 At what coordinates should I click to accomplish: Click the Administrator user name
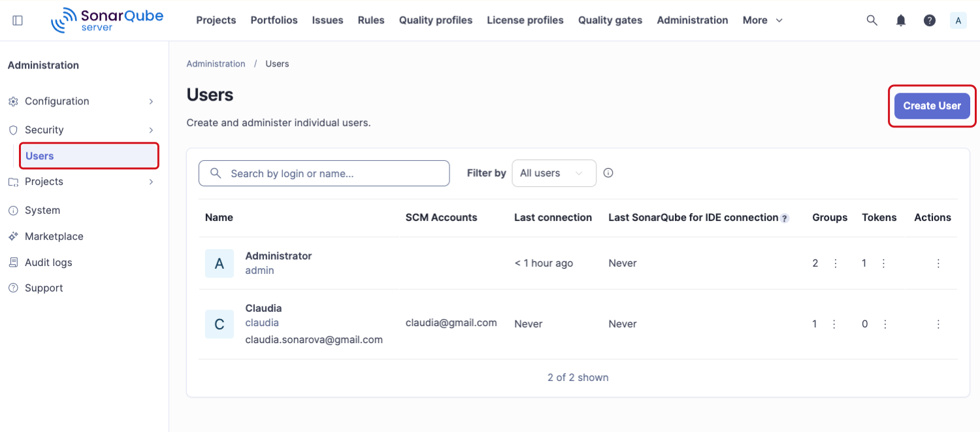[278, 256]
